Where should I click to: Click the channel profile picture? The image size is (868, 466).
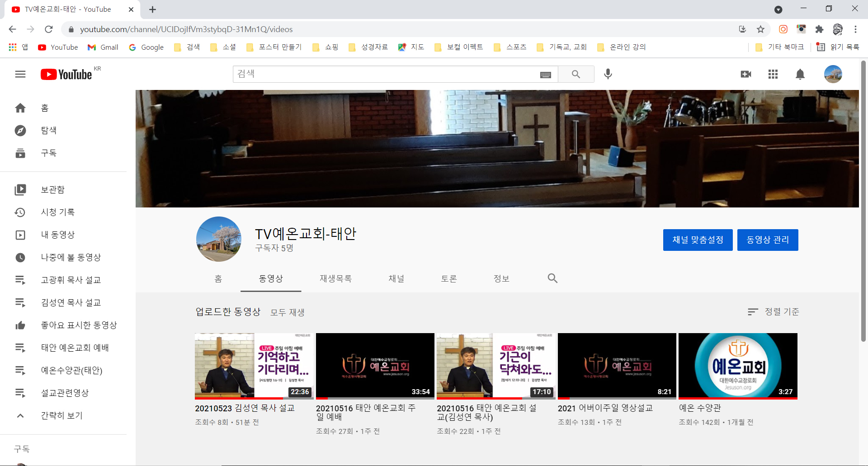point(219,239)
